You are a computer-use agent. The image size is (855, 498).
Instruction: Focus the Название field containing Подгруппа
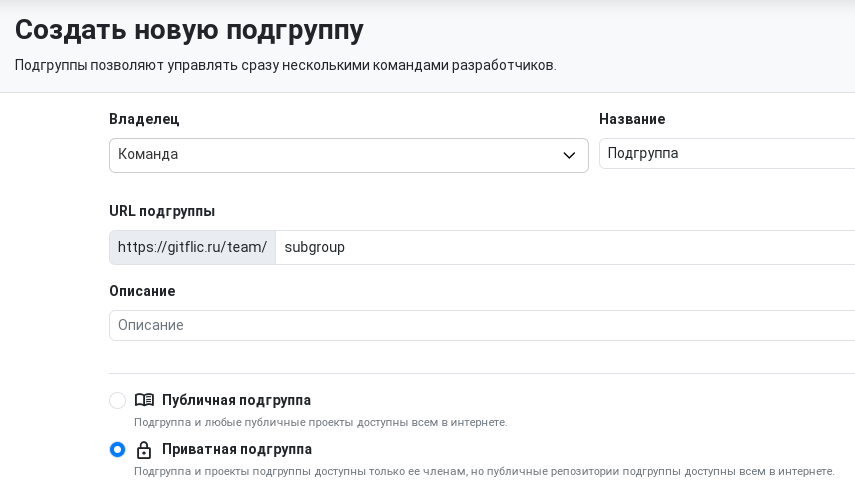(x=727, y=153)
